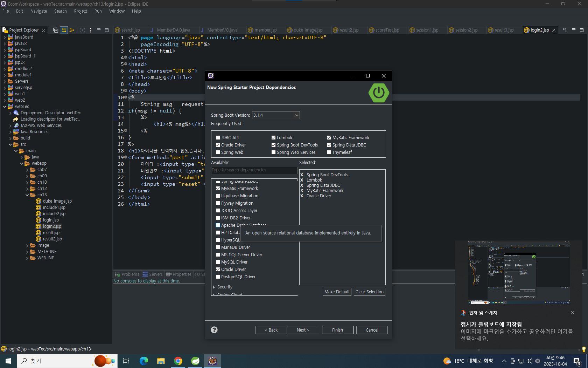Open the action center notifications icon
Viewport: 588px width, 368px height.
coord(577,361)
